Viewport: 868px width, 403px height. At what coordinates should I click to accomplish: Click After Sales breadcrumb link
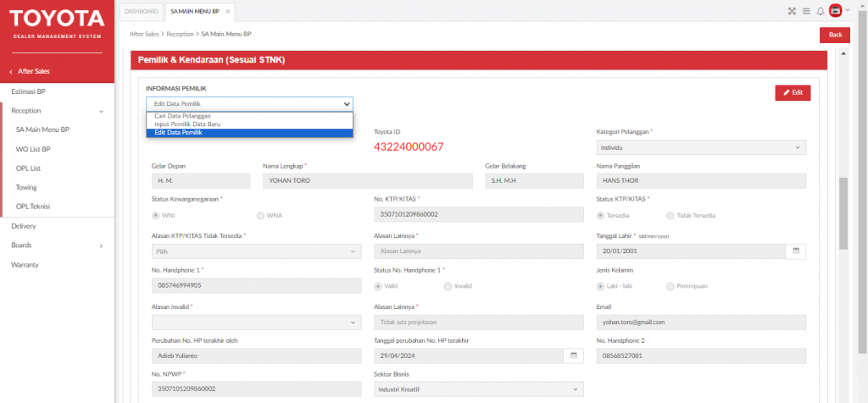(144, 34)
